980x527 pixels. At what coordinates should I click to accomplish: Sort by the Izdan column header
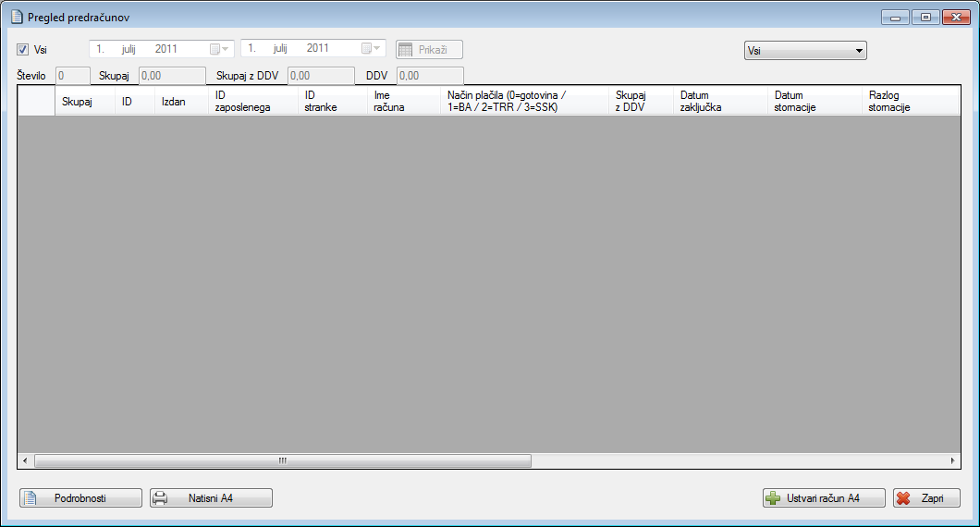[181, 102]
